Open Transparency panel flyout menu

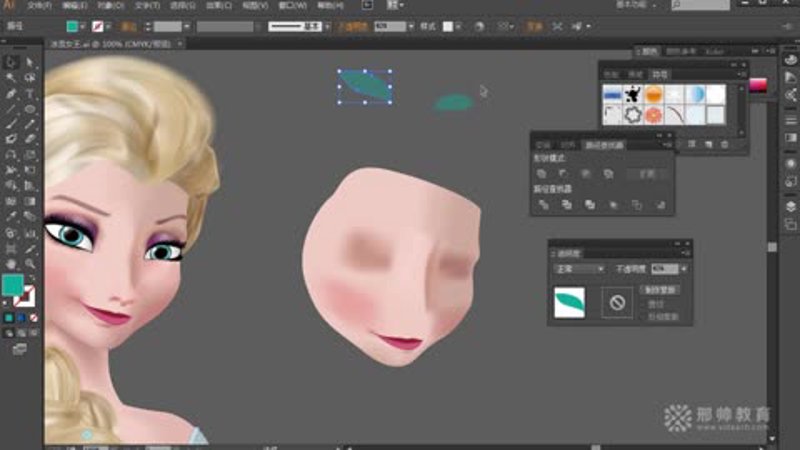tap(685, 254)
